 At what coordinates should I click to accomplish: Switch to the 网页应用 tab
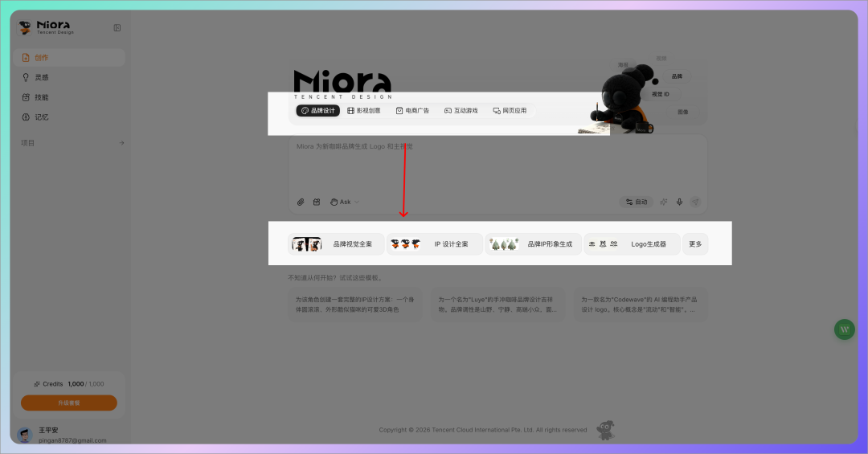510,111
